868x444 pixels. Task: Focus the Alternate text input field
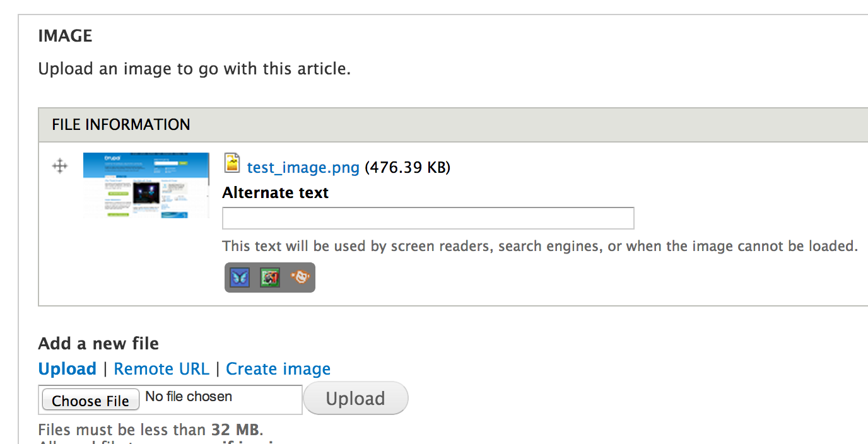tap(428, 218)
